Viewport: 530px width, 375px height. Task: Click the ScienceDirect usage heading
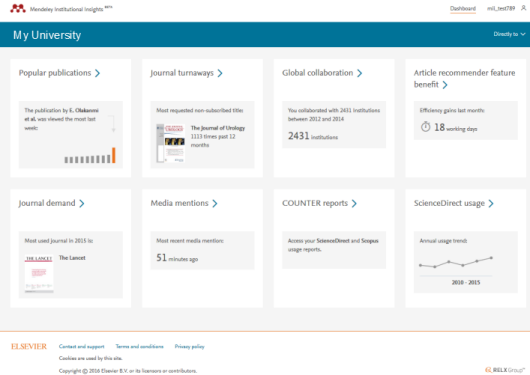[x=449, y=203]
